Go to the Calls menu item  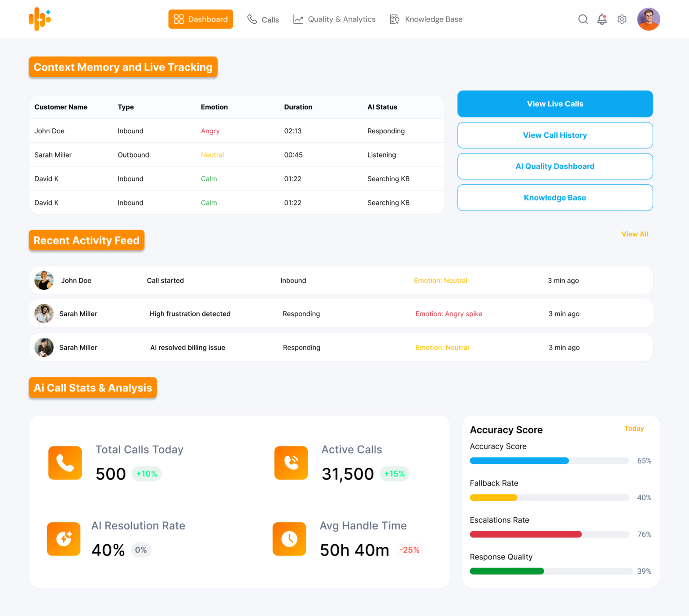pos(263,20)
